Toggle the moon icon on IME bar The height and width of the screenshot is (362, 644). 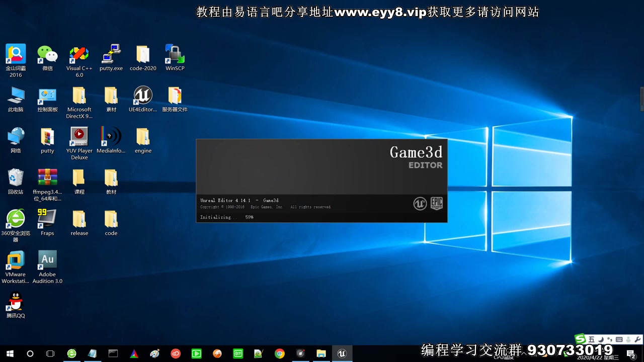(601, 339)
